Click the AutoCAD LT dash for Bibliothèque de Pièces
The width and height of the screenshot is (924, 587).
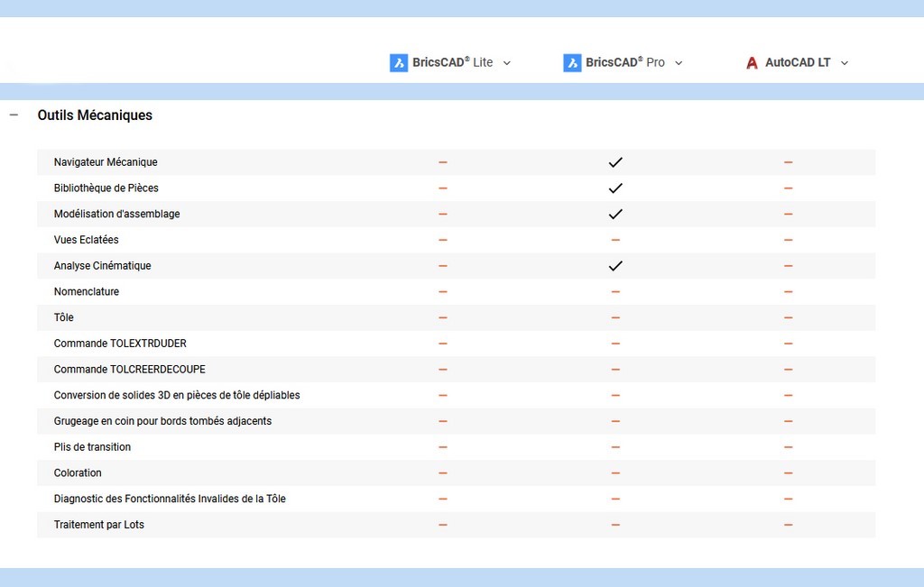(788, 188)
